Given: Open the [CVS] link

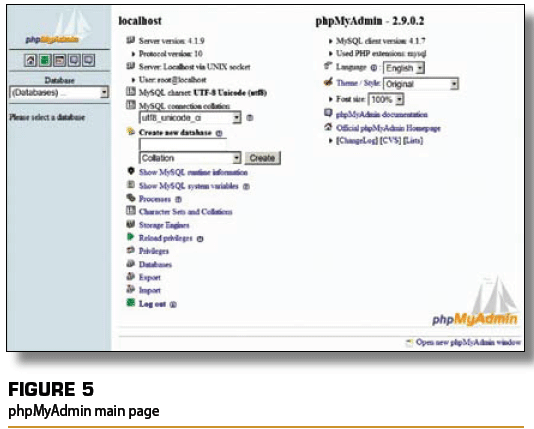Looking at the screenshot, I should click(x=390, y=141).
